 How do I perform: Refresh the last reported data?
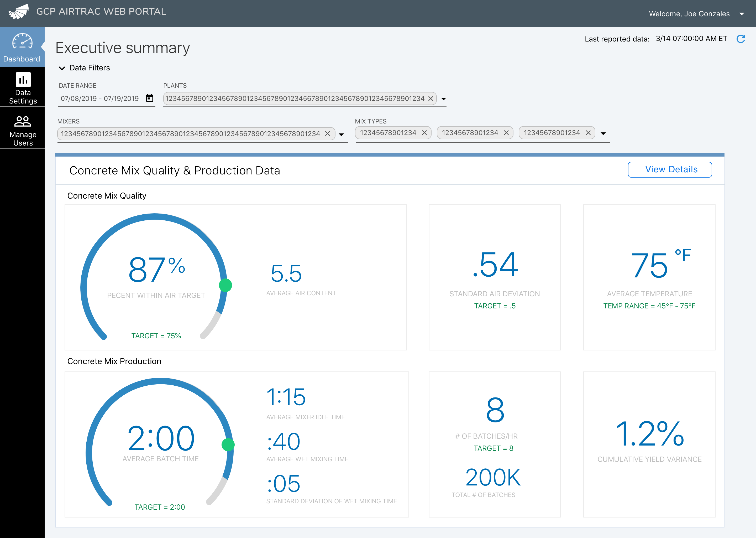(x=741, y=39)
